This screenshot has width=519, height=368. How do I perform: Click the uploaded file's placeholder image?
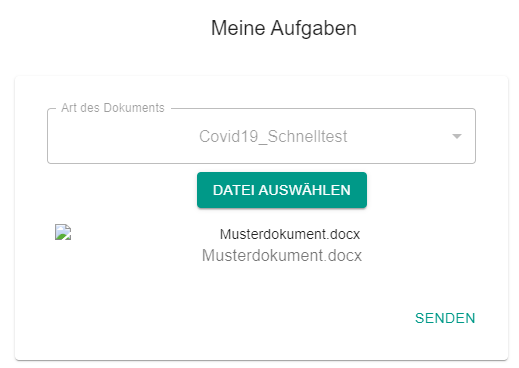pos(63,232)
